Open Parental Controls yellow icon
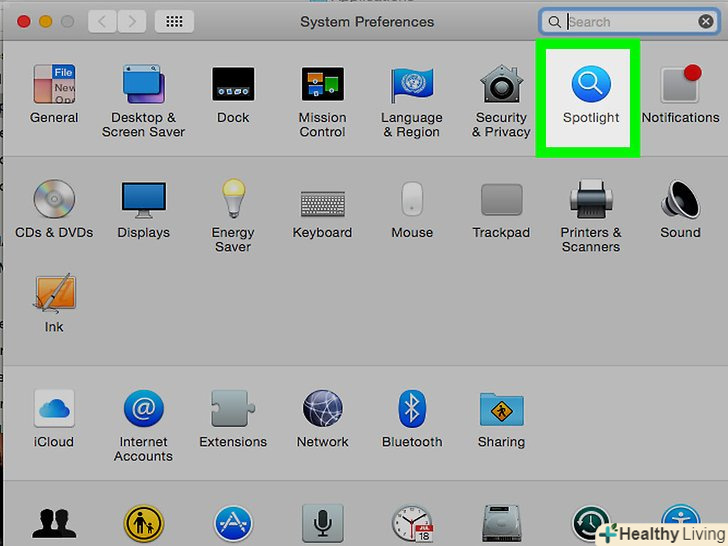This screenshot has width=728, height=546. [x=143, y=524]
